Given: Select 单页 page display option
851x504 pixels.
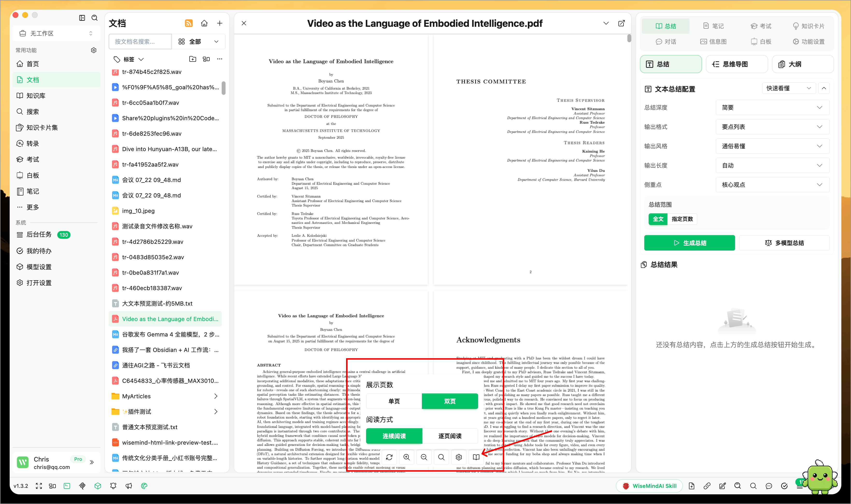Looking at the screenshot, I should point(394,401).
